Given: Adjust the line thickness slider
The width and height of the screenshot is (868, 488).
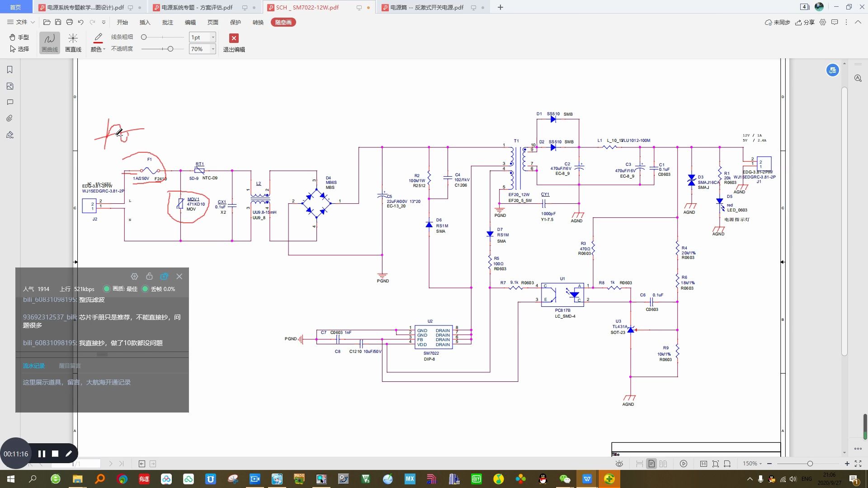Looking at the screenshot, I should [144, 37].
